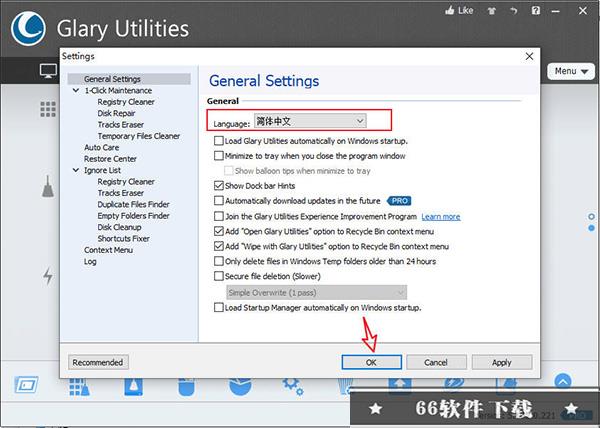600x428 pixels.
Task: Open Auto Care settings page
Action: (x=101, y=147)
